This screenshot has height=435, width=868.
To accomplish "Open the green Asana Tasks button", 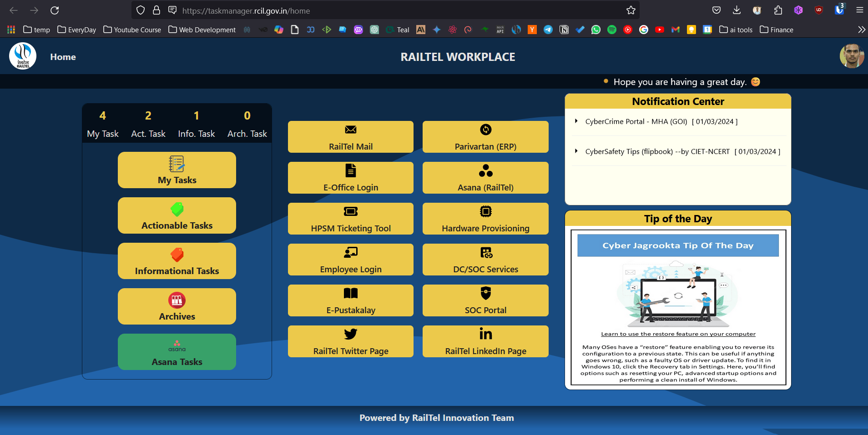I will point(177,352).
